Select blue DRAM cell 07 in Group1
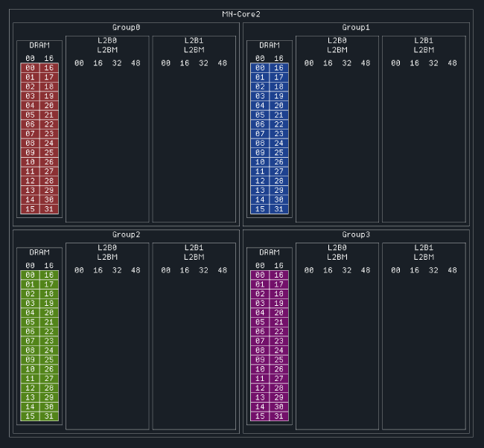 pyautogui.click(x=260, y=134)
